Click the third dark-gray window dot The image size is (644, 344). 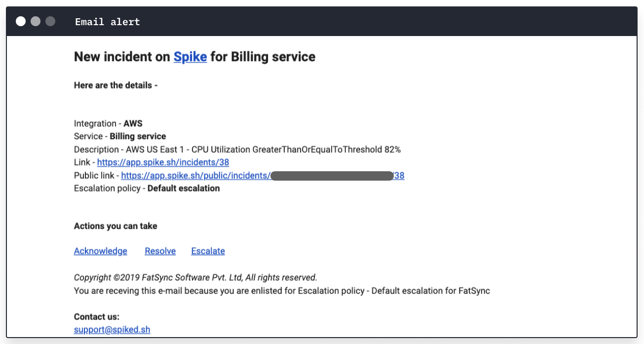(50, 21)
